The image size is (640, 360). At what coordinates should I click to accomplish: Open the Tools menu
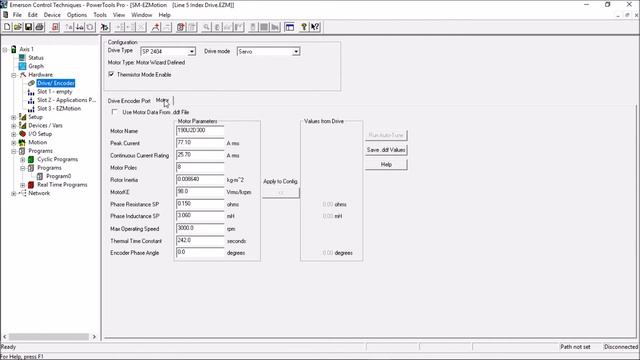100,15
